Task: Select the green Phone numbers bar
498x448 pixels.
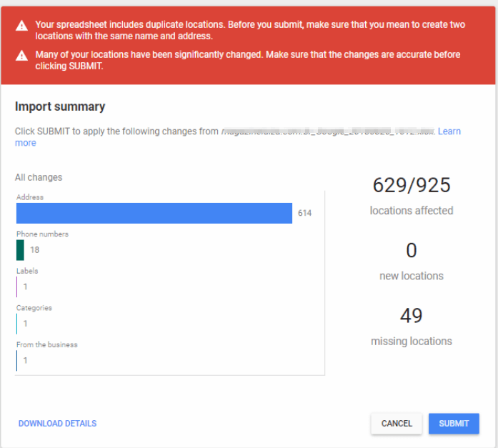Action: coord(20,250)
